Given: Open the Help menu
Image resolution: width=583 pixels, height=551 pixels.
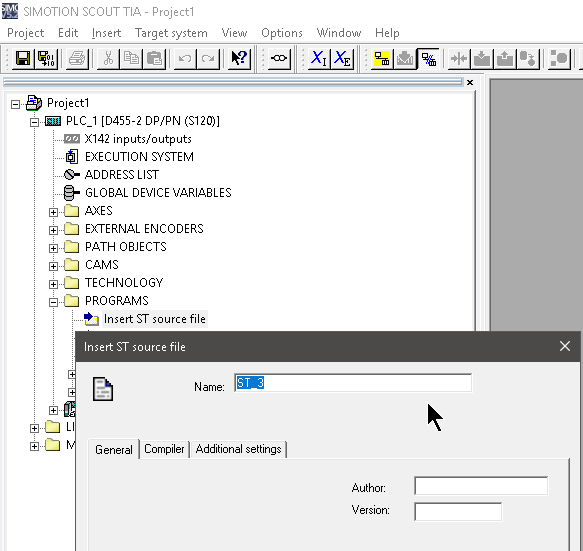Looking at the screenshot, I should click(387, 33).
